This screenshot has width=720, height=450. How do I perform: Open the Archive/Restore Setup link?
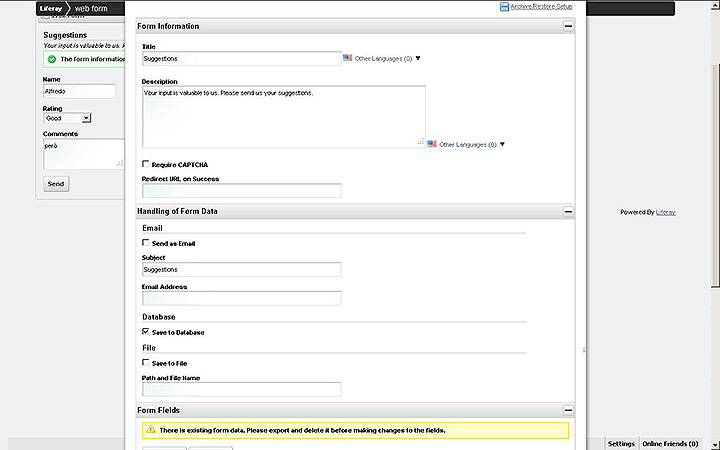541,6
